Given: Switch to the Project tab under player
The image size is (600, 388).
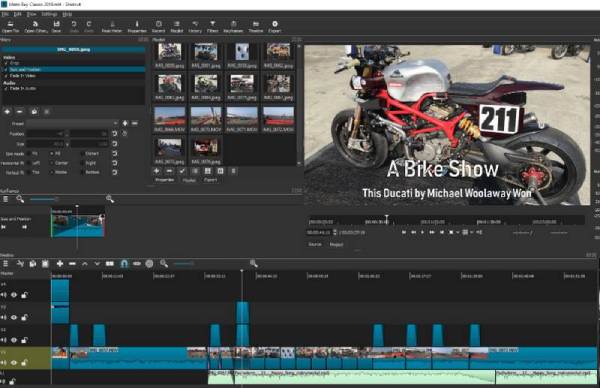Looking at the screenshot, I should (336, 244).
